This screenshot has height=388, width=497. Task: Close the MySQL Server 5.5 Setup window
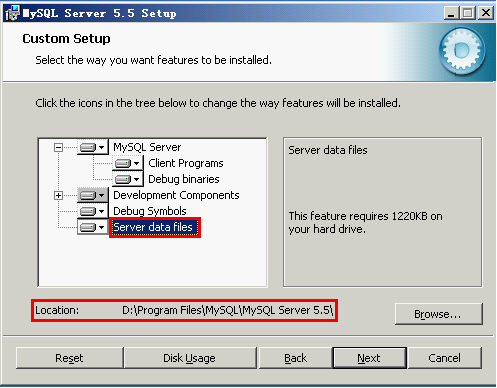(x=486, y=13)
